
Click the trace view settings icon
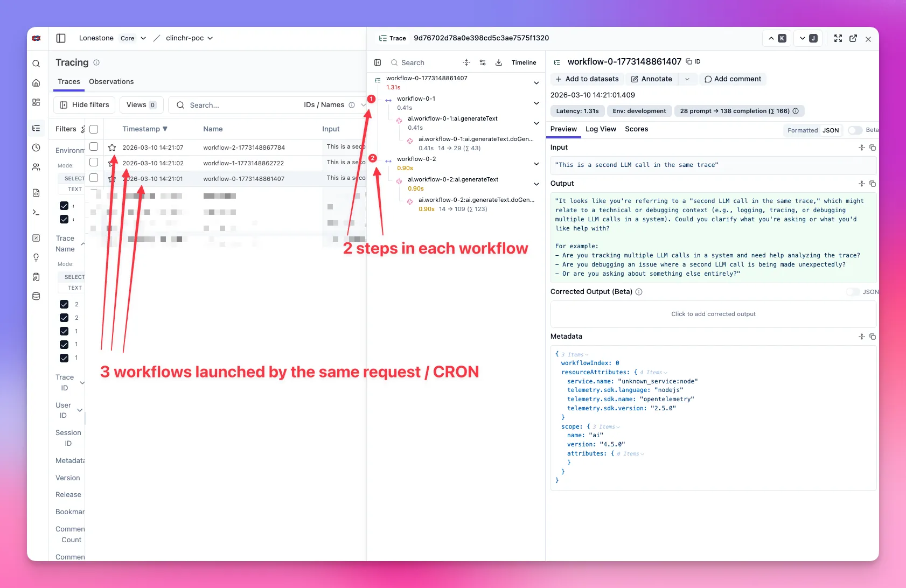483,62
